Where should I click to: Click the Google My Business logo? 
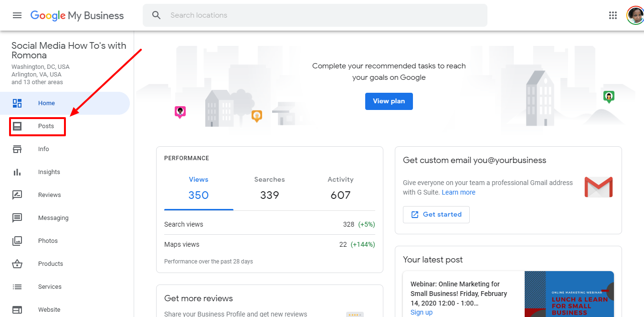[77, 16]
